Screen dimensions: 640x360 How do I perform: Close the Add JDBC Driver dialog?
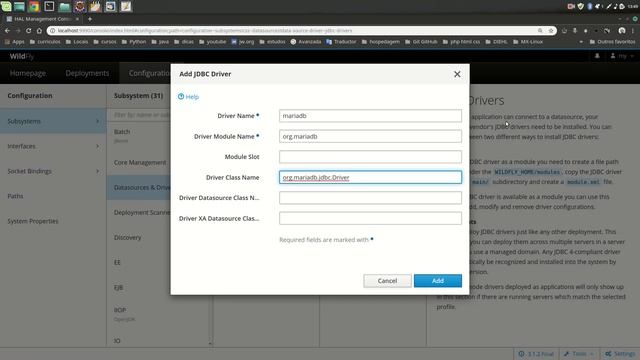pos(457,74)
